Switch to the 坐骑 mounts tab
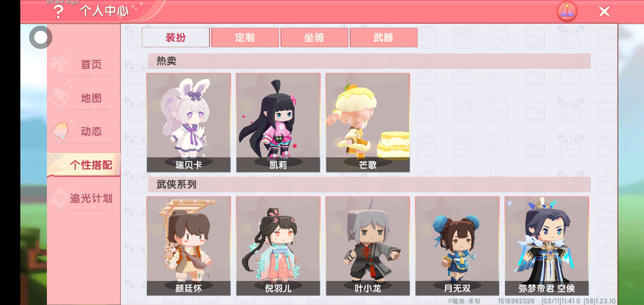The width and height of the screenshot is (644, 305). (x=314, y=37)
